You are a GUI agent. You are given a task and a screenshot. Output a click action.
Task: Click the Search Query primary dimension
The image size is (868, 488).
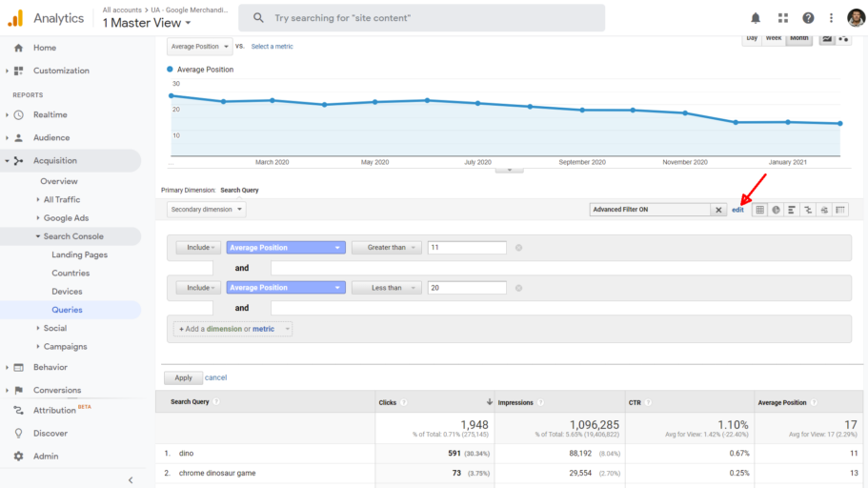click(239, 190)
